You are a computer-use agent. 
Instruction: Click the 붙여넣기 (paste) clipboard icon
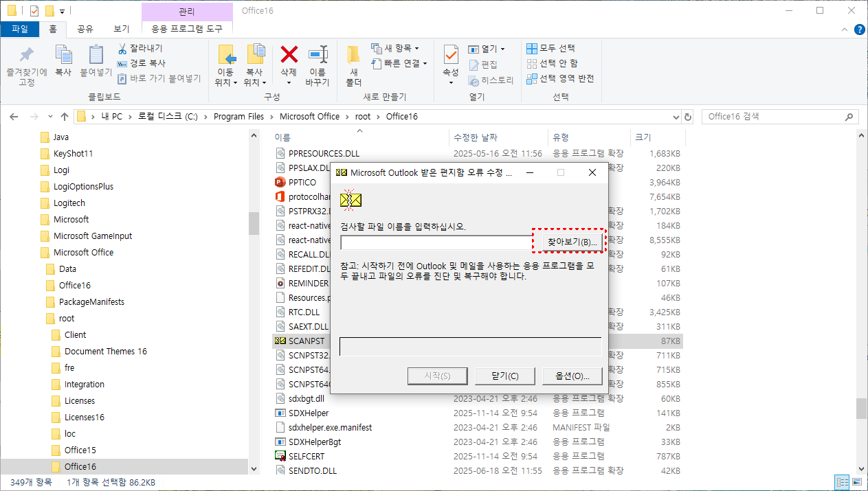coord(96,60)
